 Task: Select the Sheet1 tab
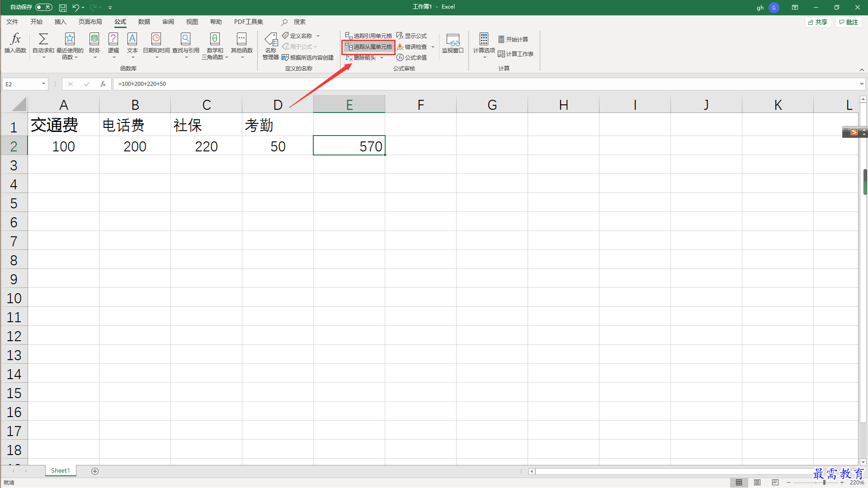tap(61, 470)
